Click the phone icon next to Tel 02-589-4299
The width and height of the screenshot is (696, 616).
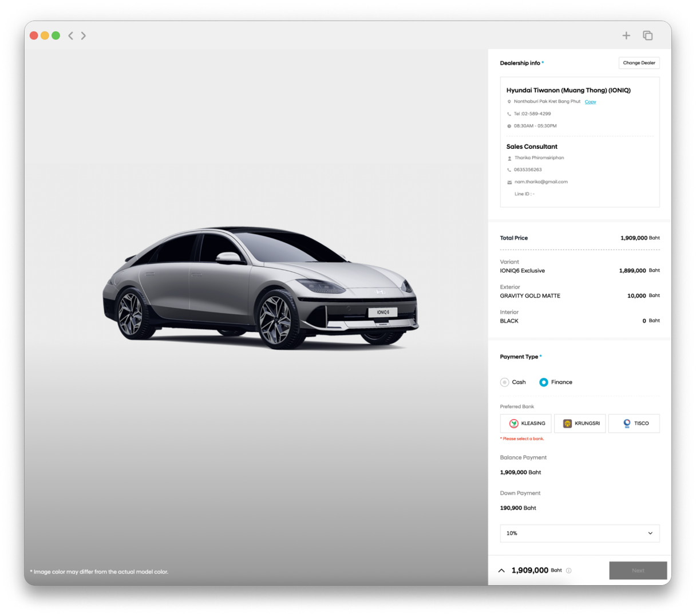(x=509, y=114)
